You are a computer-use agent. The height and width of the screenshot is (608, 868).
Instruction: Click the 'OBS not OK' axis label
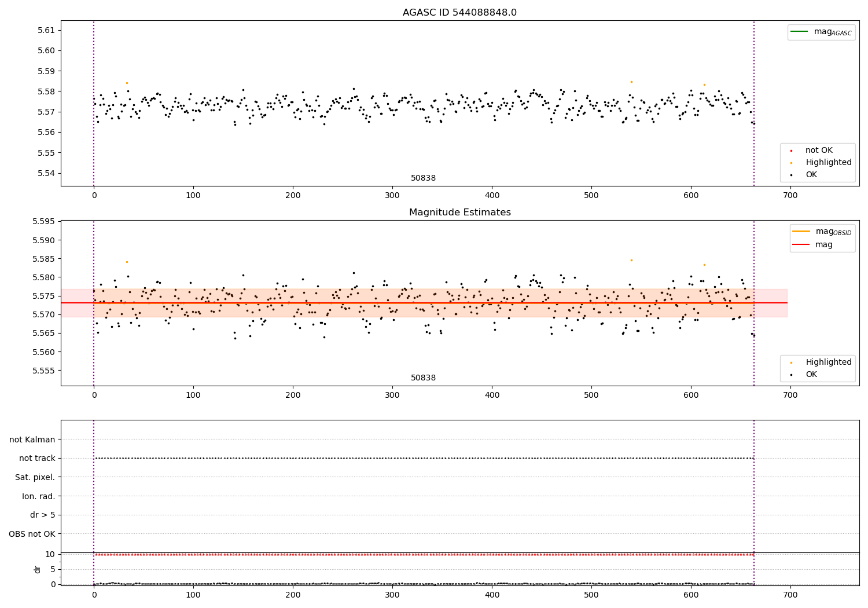(32, 534)
